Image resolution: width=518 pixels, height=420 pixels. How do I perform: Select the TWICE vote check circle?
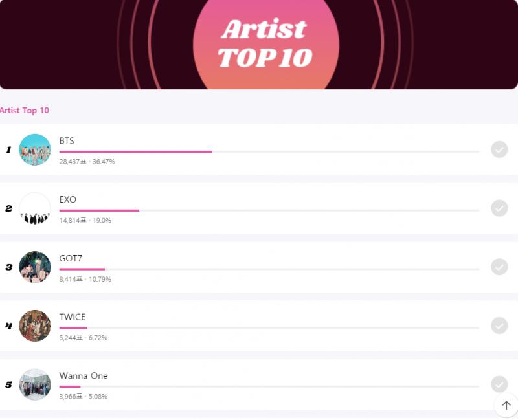click(499, 326)
